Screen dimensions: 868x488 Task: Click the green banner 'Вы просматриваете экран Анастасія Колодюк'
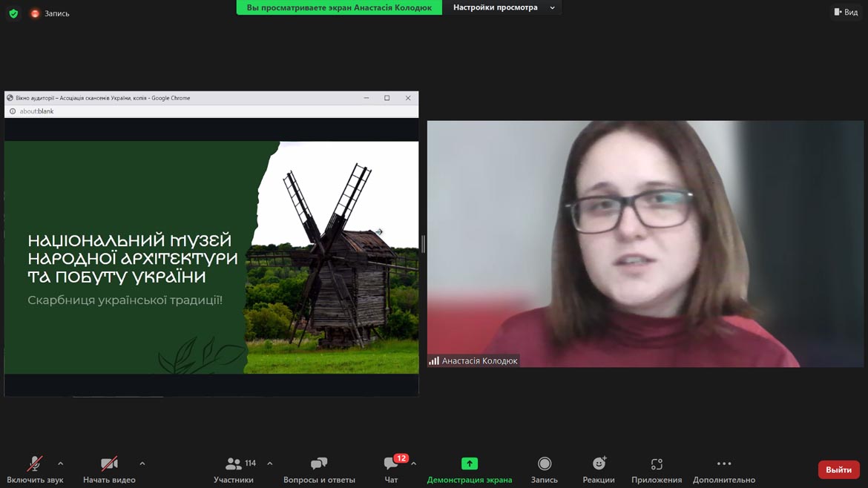pos(339,7)
